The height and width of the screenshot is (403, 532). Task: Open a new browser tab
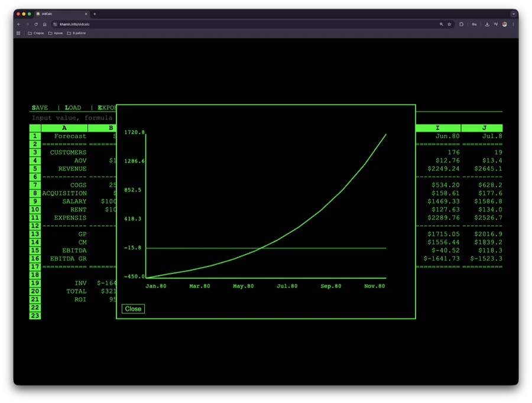[x=95, y=14]
